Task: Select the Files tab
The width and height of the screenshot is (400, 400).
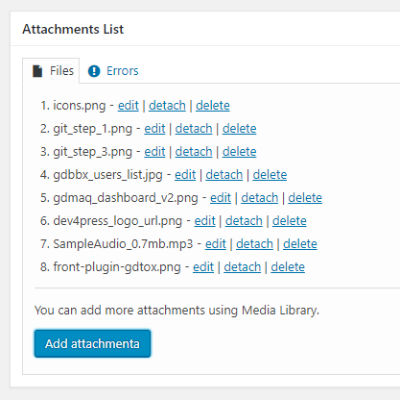Action: [x=51, y=71]
